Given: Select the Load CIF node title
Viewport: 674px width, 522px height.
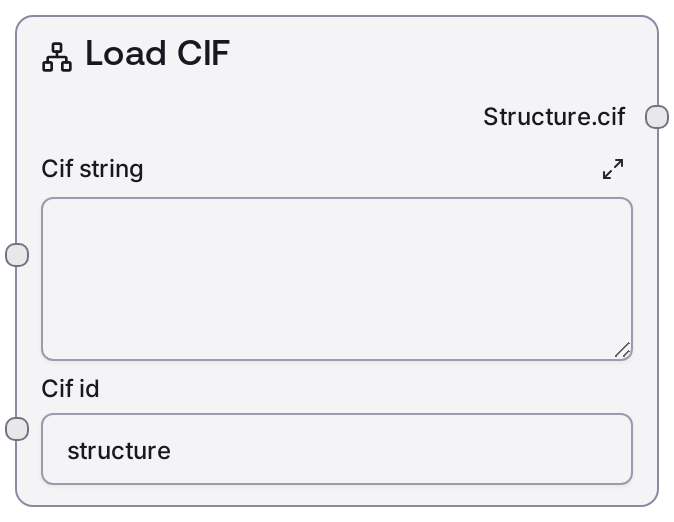Looking at the screenshot, I should (x=157, y=54).
